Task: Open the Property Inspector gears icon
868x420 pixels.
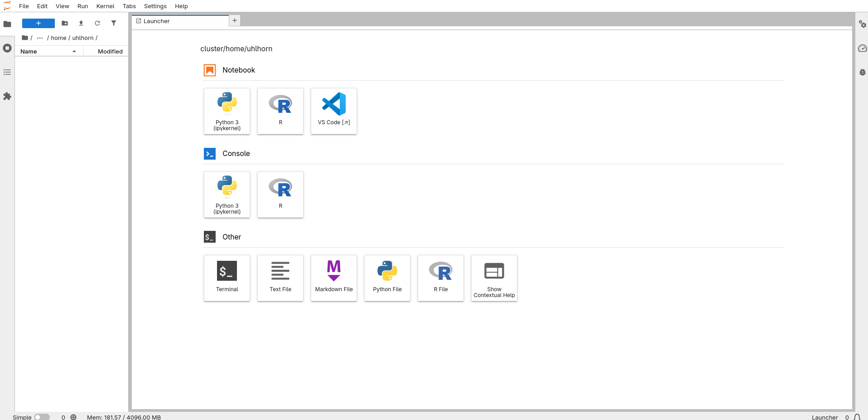Action: 862,24
